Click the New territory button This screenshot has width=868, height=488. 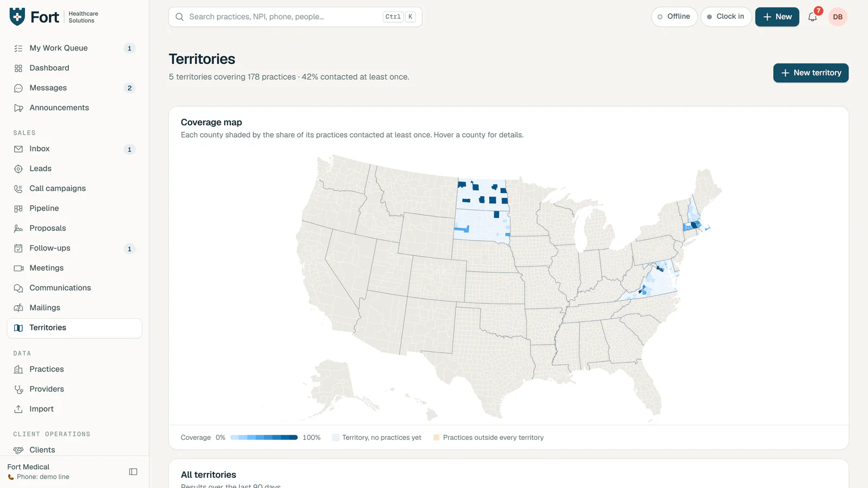pos(810,73)
